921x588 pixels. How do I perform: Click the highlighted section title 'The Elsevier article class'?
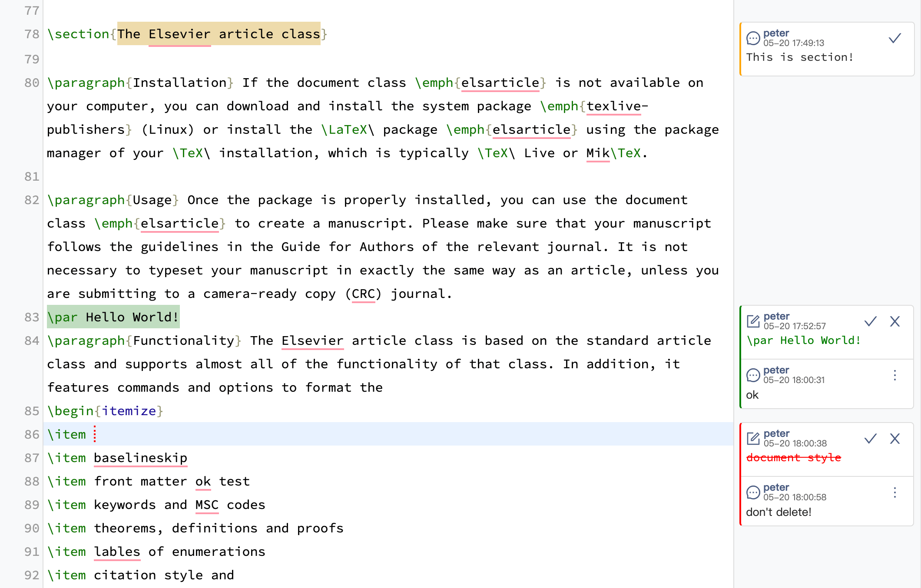(x=219, y=34)
